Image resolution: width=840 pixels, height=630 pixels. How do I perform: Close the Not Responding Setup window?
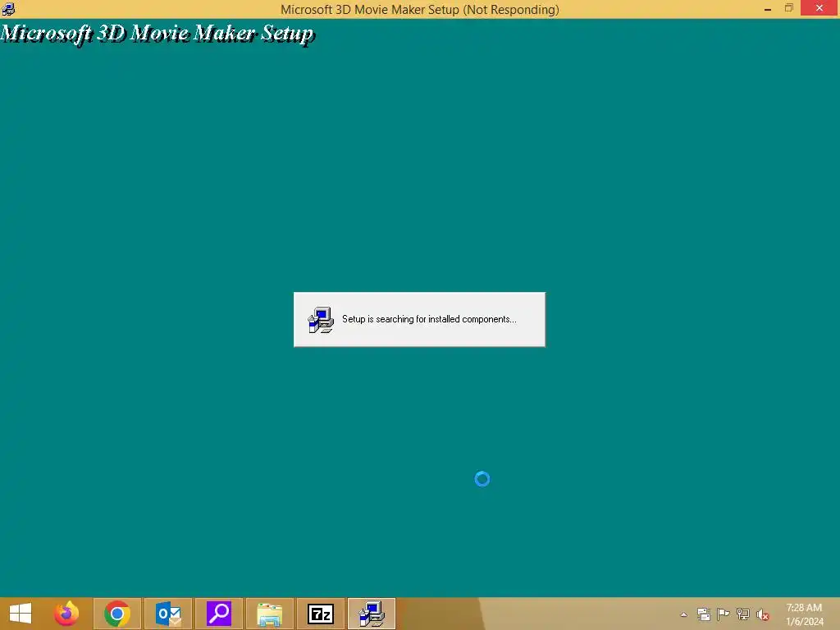tap(819, 8)
